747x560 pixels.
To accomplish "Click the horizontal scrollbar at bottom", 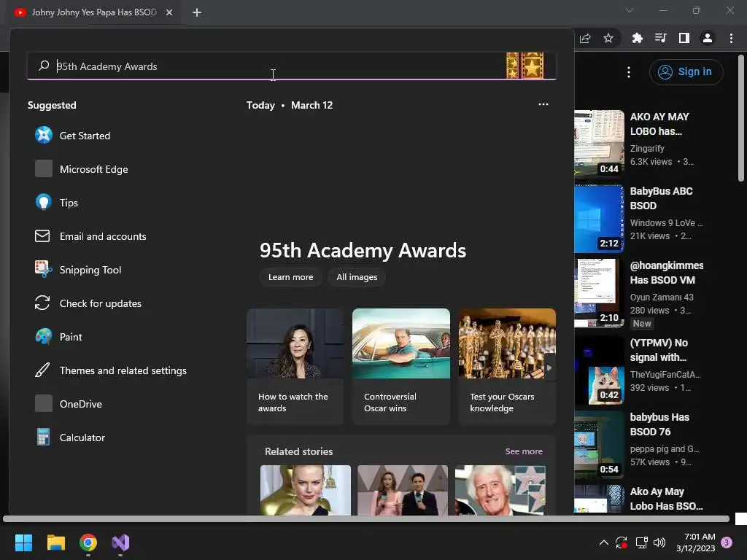I will 366,518.
